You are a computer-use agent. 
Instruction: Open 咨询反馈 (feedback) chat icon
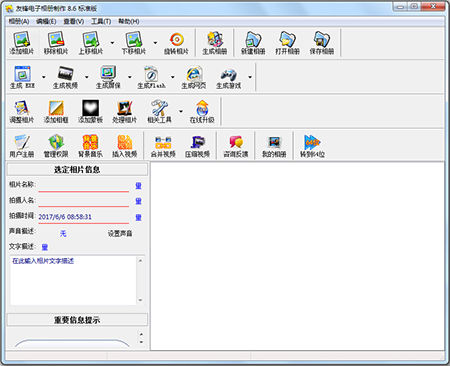[236, 146]
